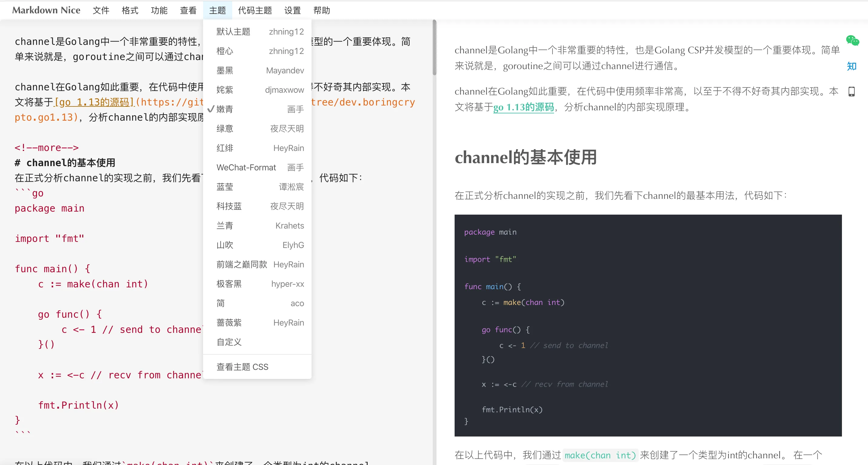
Task: Place cursor on '# channel的基本使用' editor line
Action: coord(65,163)
